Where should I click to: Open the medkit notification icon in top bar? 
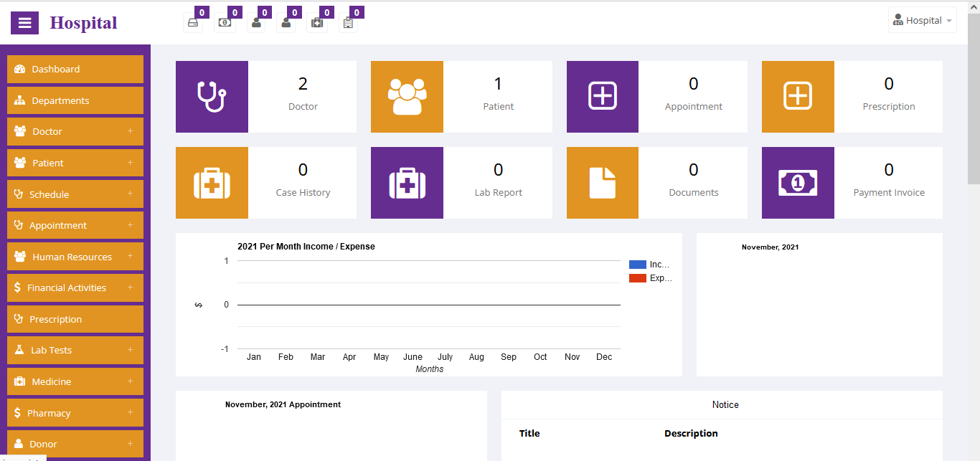317,23
